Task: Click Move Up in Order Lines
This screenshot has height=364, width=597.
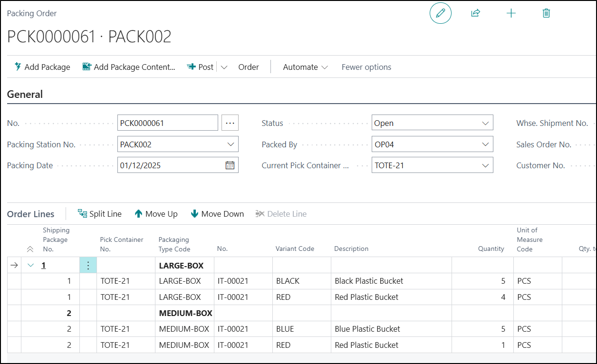Action: pyautogui.click(x=156, y=214)
